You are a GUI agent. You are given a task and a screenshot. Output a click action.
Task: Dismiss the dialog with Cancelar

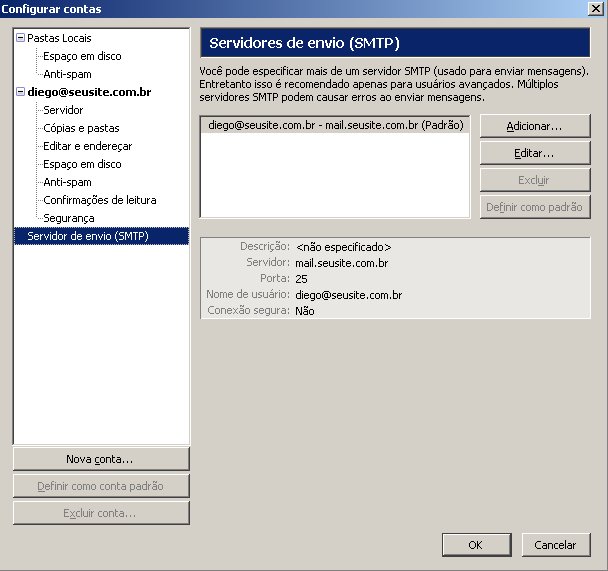click(555, 545)
